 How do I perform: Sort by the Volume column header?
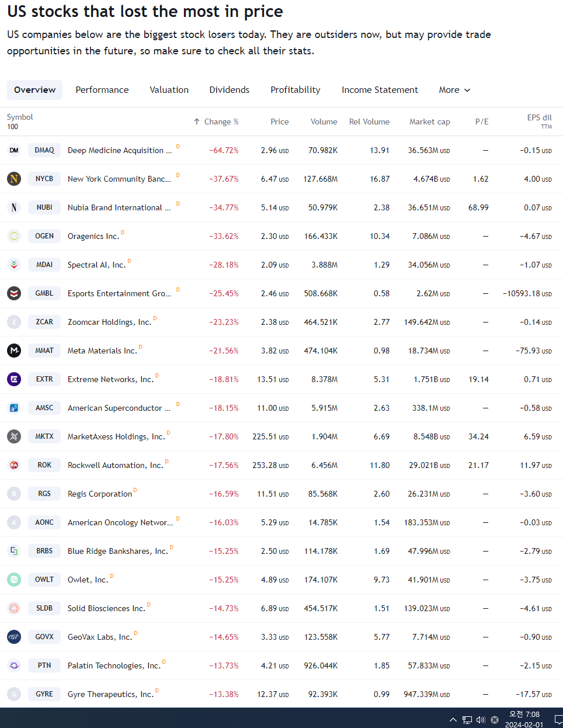point(324,122)
